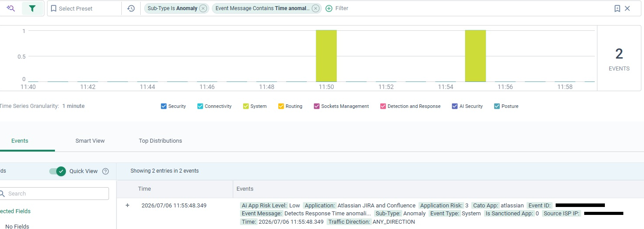Image resolution: width=644 pixels, height=229 pixels.
Task: Open the Select Preset dropdown
Action: (x=84, y=8)
